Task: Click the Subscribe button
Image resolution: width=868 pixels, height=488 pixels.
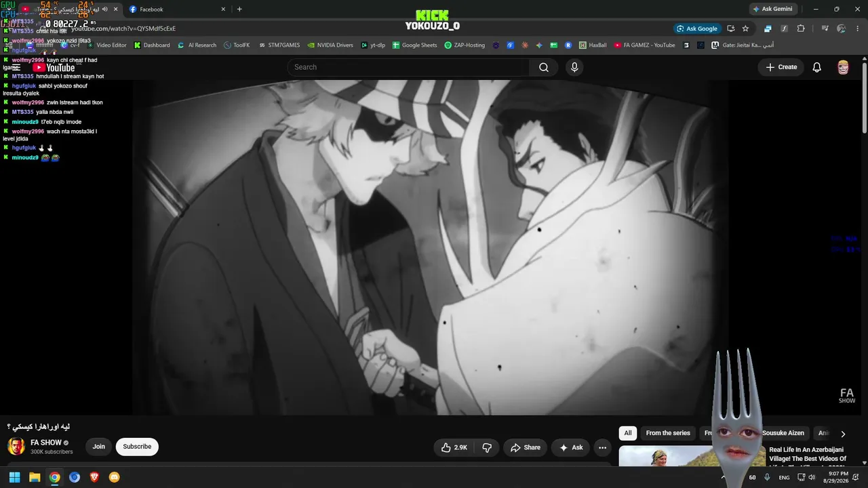Action: click(137, 447)
